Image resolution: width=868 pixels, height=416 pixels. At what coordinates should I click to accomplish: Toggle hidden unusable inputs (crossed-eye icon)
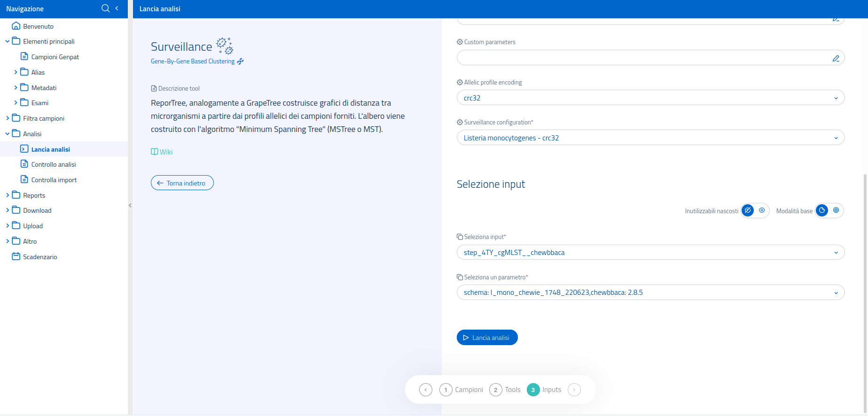[x=748, y=210]
